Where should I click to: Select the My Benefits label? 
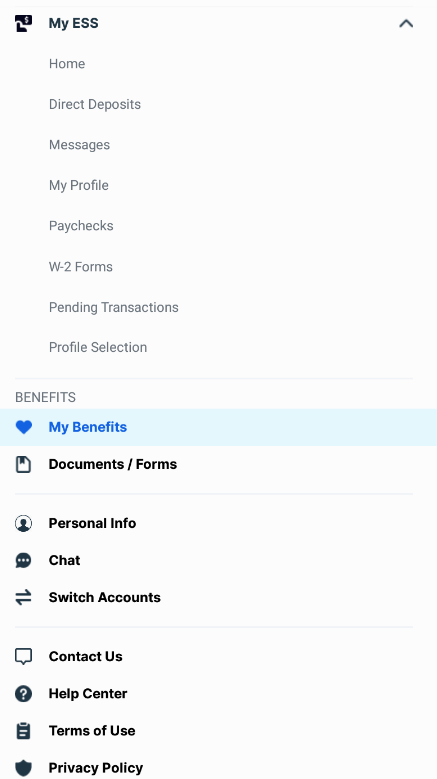click(88, 427)
